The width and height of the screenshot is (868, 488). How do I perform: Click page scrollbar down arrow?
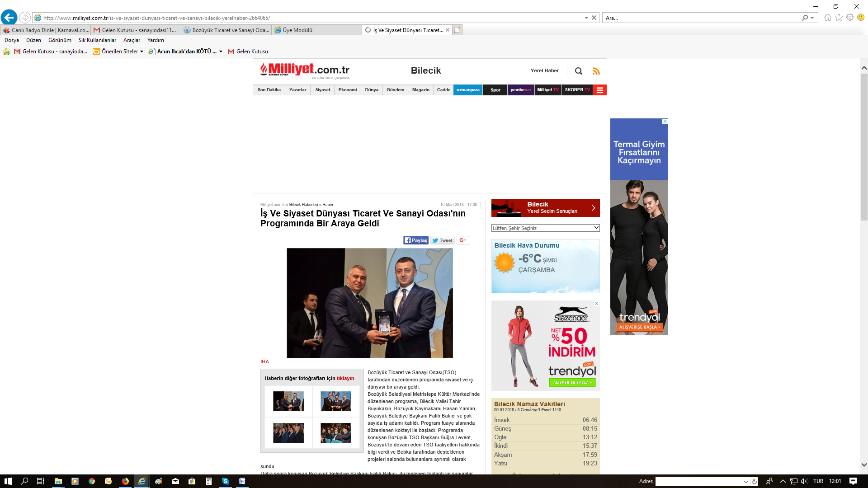[864, 465]
